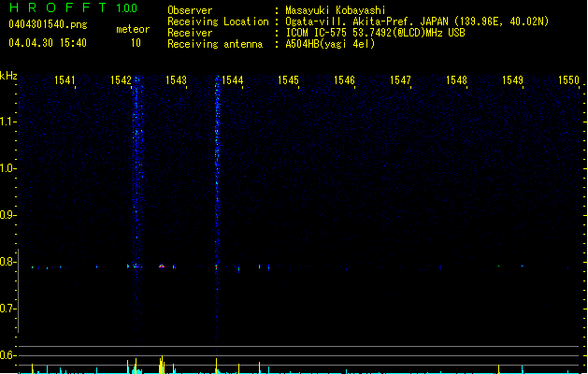
Task: Click the 1550 time marker
Action: pos(568,80)
